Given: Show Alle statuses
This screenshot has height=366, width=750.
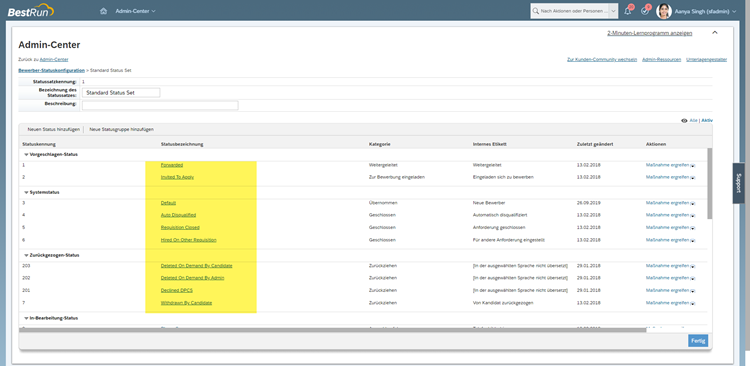Looking at the screenshot, I should [x=694, y=121].
